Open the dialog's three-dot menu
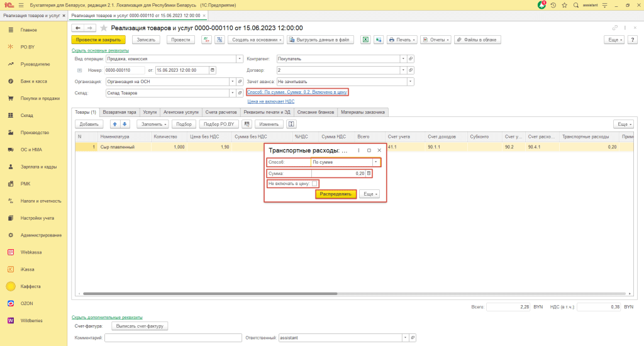Image resolution: width=644 pixels, height=346 pixels. (358, 150)
